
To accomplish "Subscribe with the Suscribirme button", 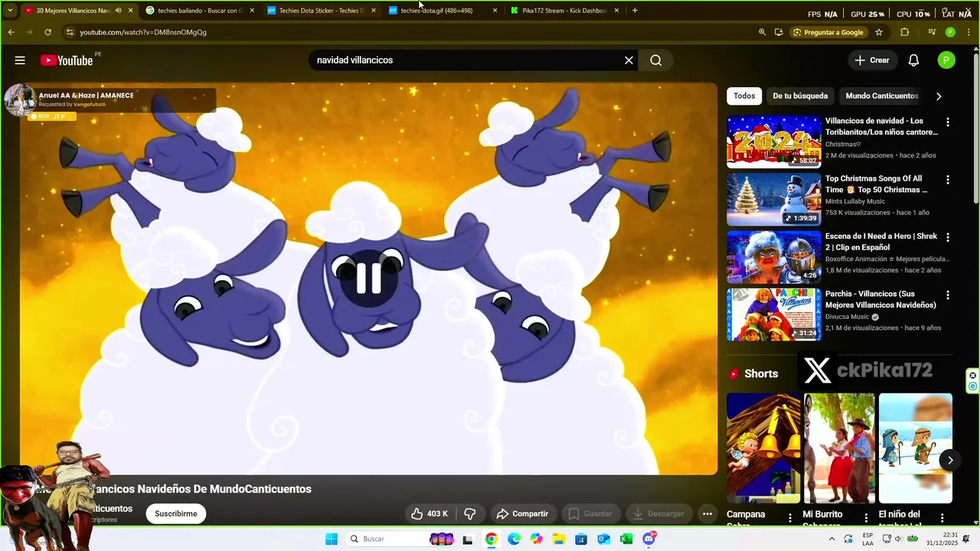I will coord(176,514).
